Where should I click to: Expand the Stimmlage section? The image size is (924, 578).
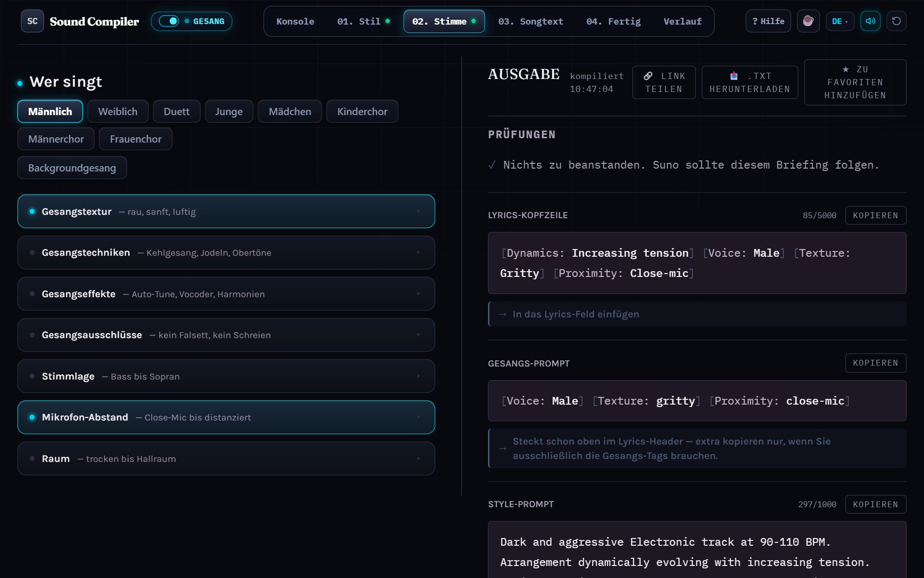click(x=226, y=376)
